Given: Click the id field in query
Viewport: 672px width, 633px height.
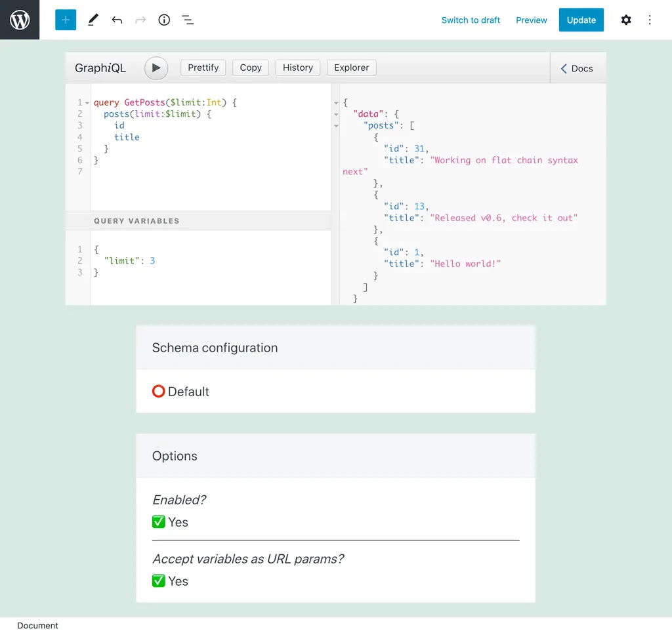Looking at the screenshot, I should [119, 125].
